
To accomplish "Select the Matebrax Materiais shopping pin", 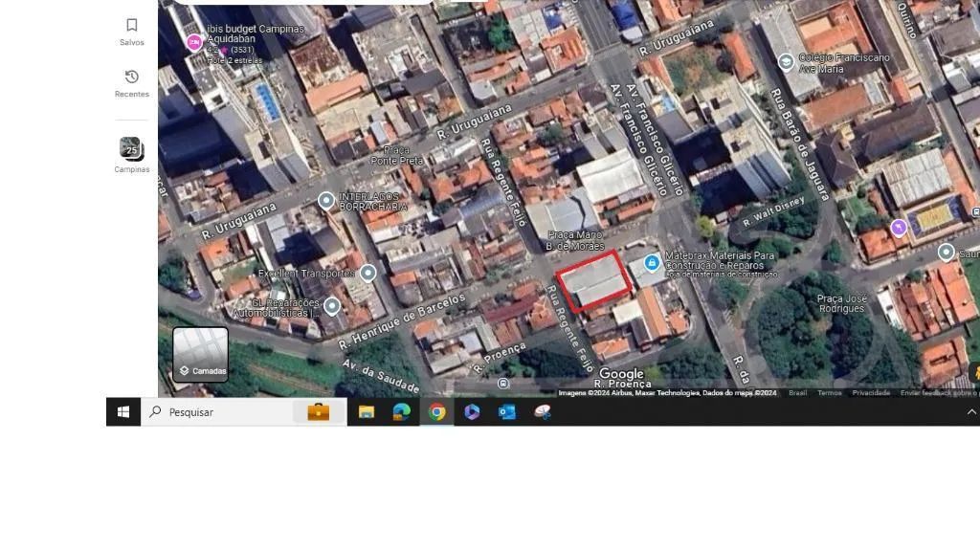I will pos(652,262).
